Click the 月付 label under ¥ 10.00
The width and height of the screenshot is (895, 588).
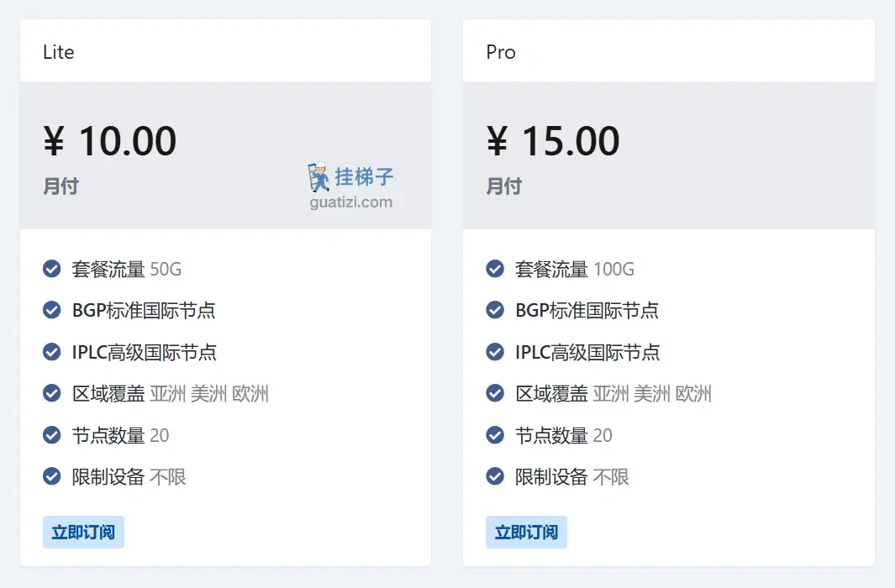[61, 186]
